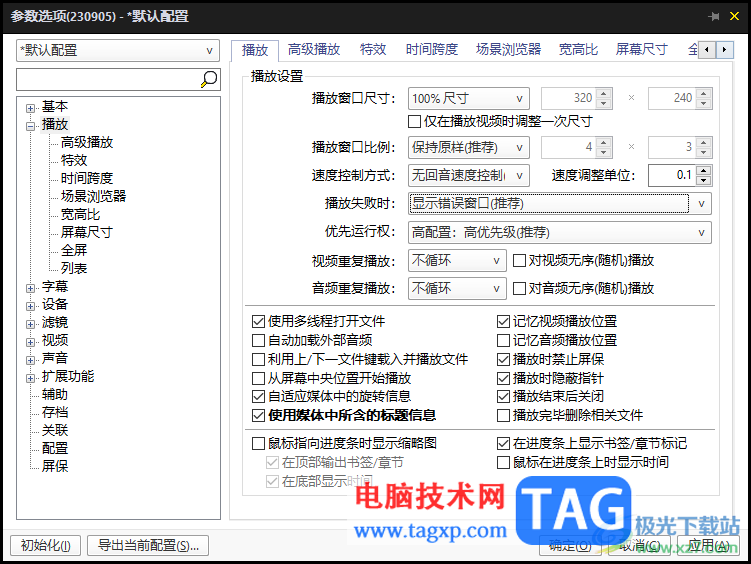
Task: Expand the 扩展功能 tree node
Action: [x=31, y=378]
